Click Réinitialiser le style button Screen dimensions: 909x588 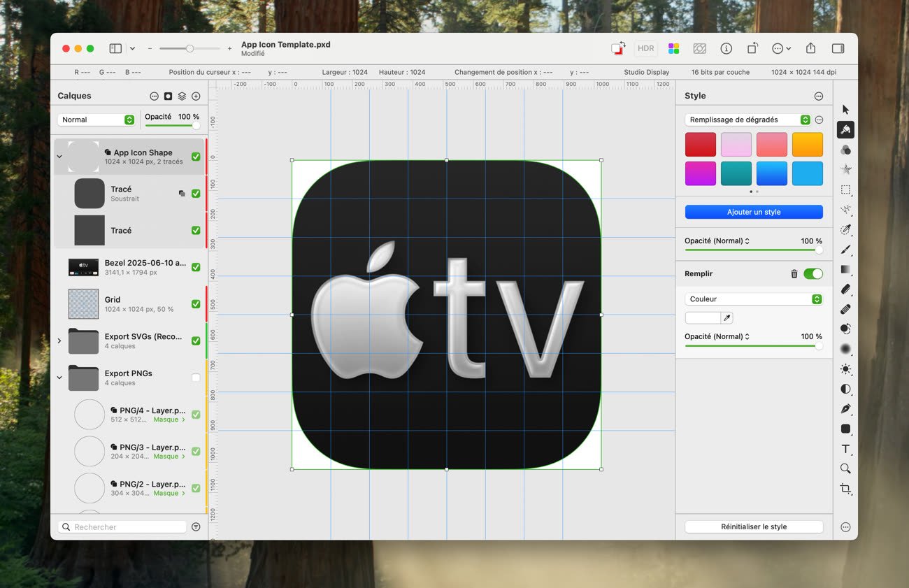pyautogui.click(x=754, y=526)
